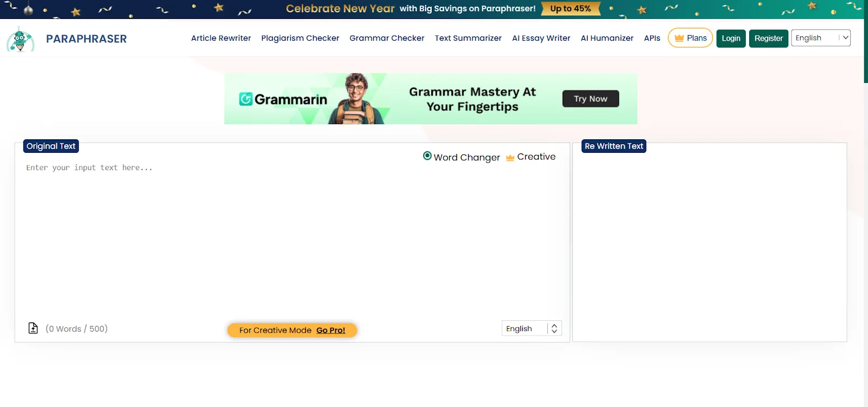Click the Grammar Mastery At Your Fingertips text
Image resolution: width=868 pixels, height=407 pixels.
pyautogui.click(x=473, y=99)
